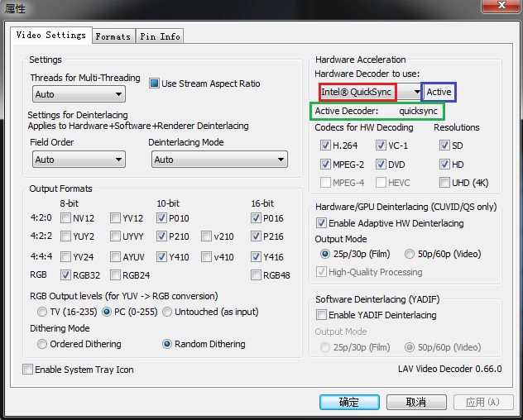This screenshot has width=523, height=420.
Task: Toggle Enable Adaptive HW Deinterlacing
Action: pos(321,223)
